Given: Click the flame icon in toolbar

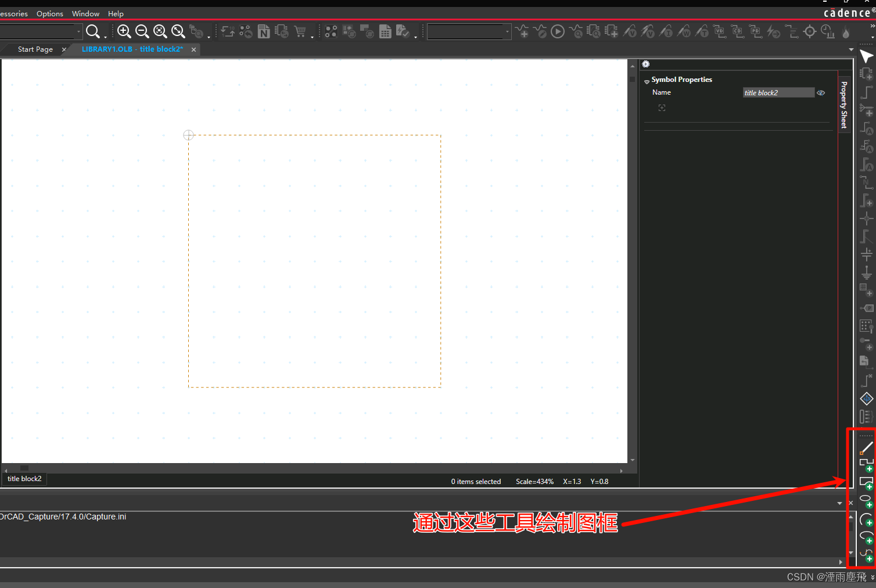Looking at the screenshot, I should [x=846, y=32].
